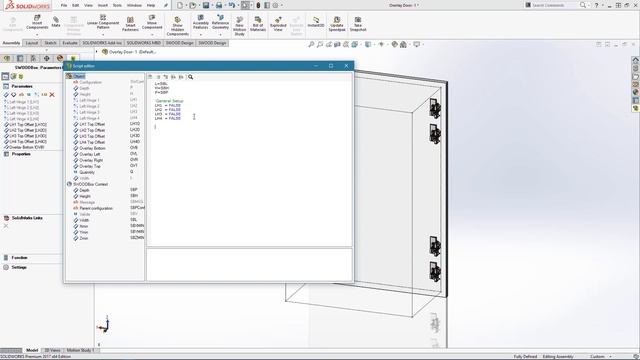Viewport: 640px width, 360px height.
Task: Switch to the Layout tab
Action: pyautogui.click(x=32, y=43)
